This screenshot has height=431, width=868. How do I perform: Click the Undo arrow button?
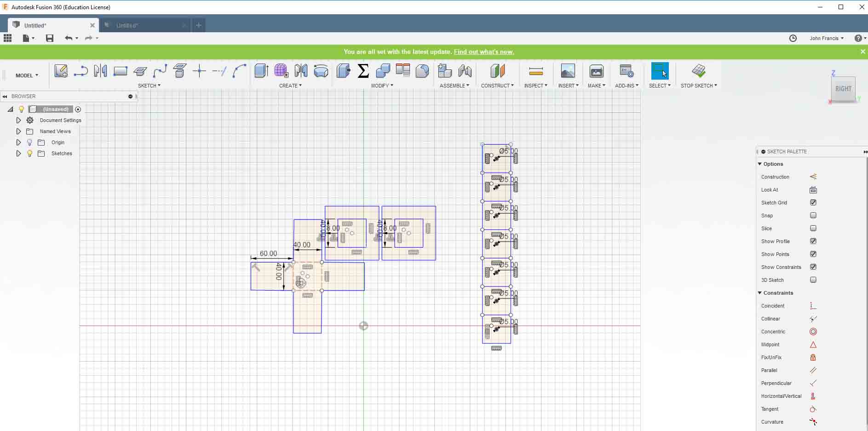[x=69, y=38]
